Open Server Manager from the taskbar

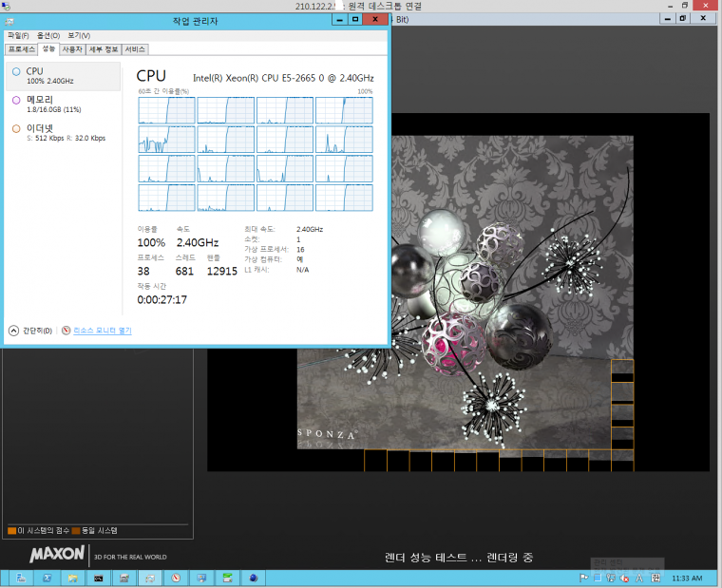21,578
